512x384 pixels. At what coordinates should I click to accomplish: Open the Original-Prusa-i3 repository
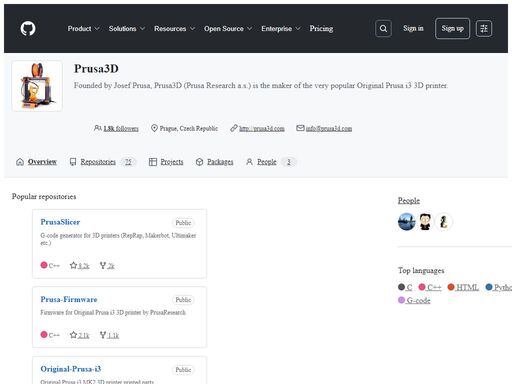coord(71,369)
